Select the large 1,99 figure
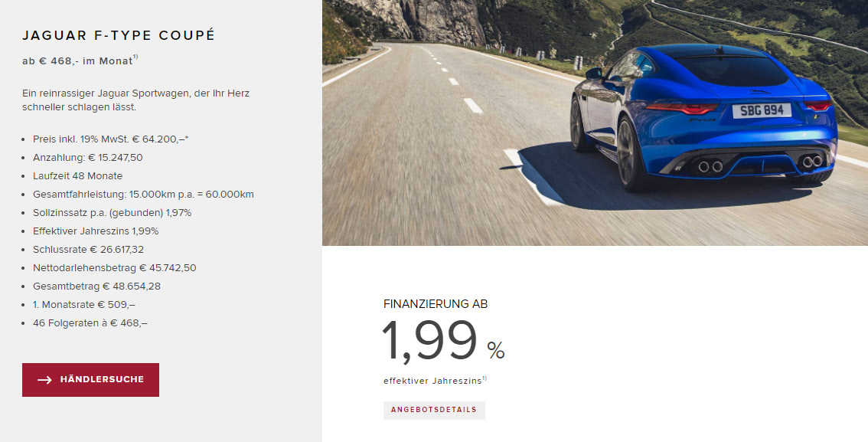Image resolution: width=868 pixels, height=442 pixels. click(429, 341)
